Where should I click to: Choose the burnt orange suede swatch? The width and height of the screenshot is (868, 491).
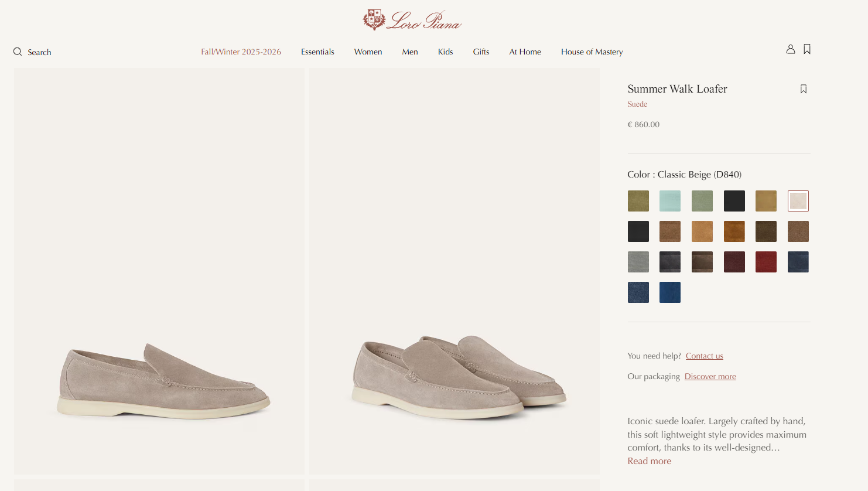734,231
